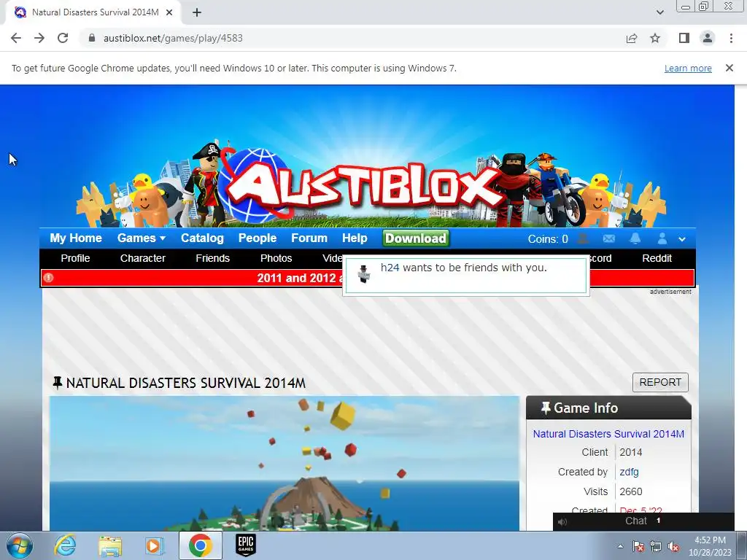Open the friend requests icon beside Coins
747x560 pixels.
(x=583, y=238)
